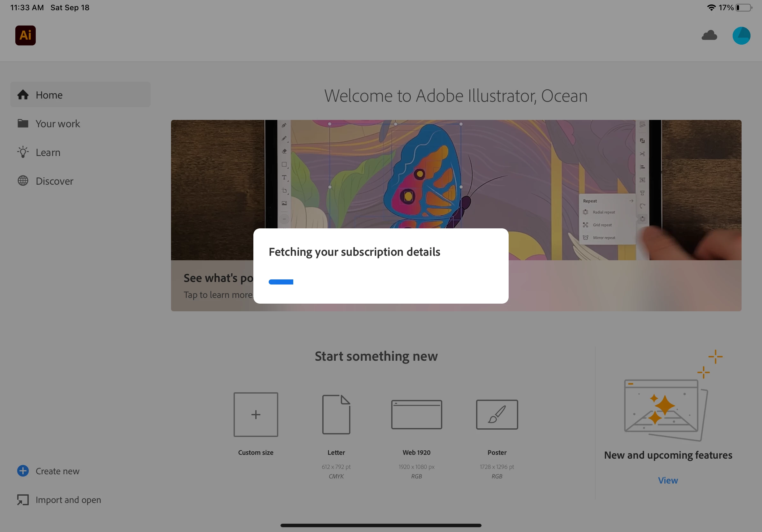Choose the Web 1920 preset

click(416, 415)
